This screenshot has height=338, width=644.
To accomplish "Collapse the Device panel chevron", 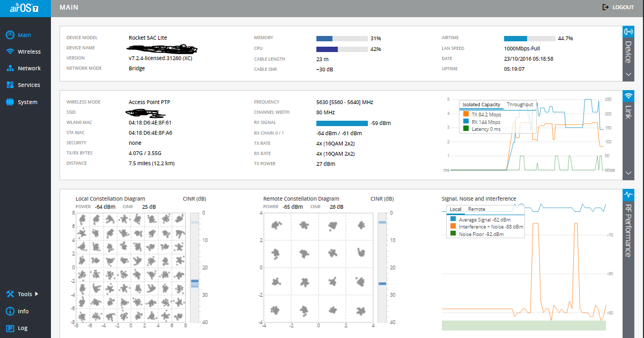I will point(628,75).
